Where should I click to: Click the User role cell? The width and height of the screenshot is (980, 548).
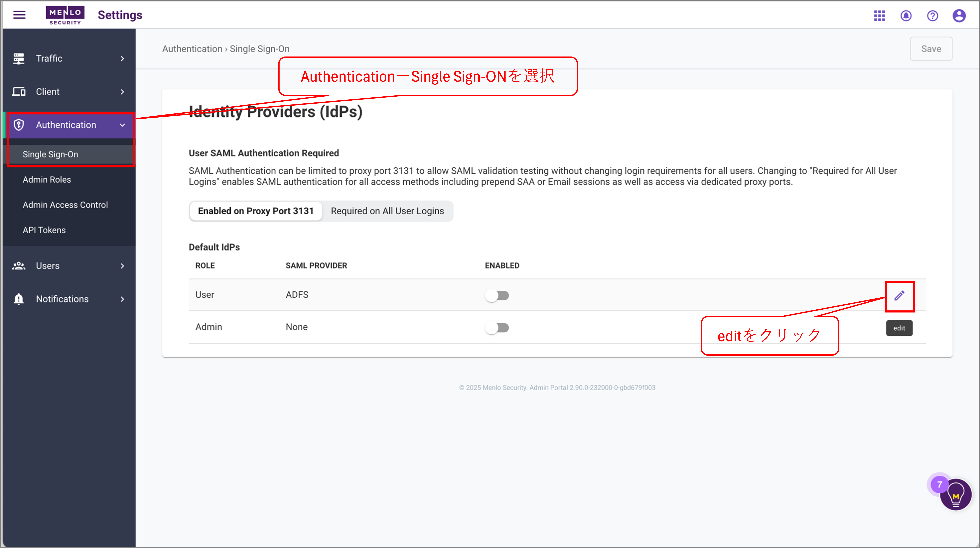[205, 295]
